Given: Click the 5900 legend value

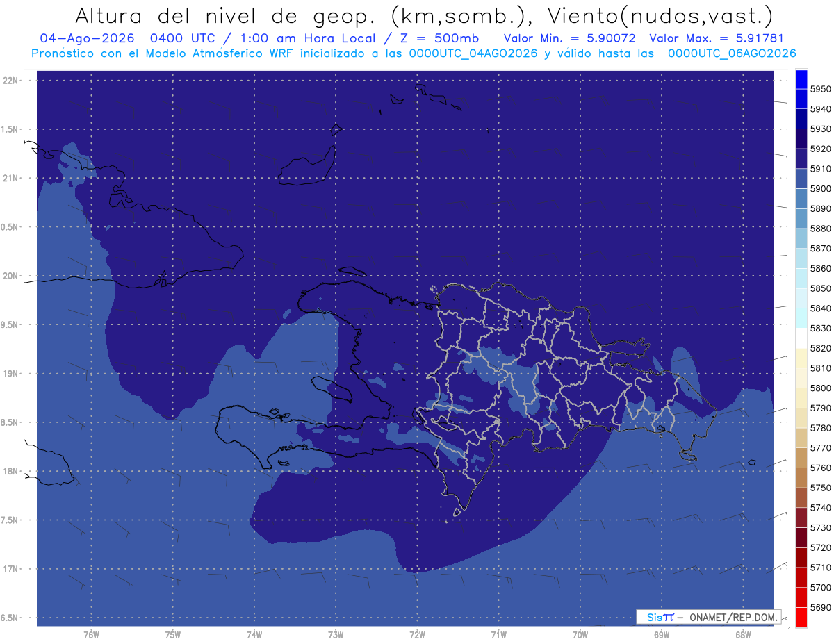Looking at the screenshot, I should point(820,189).
